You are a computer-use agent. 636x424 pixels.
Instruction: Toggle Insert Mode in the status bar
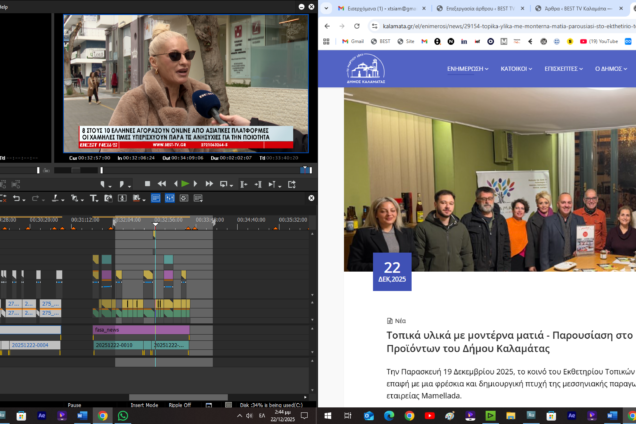[143, 404]
